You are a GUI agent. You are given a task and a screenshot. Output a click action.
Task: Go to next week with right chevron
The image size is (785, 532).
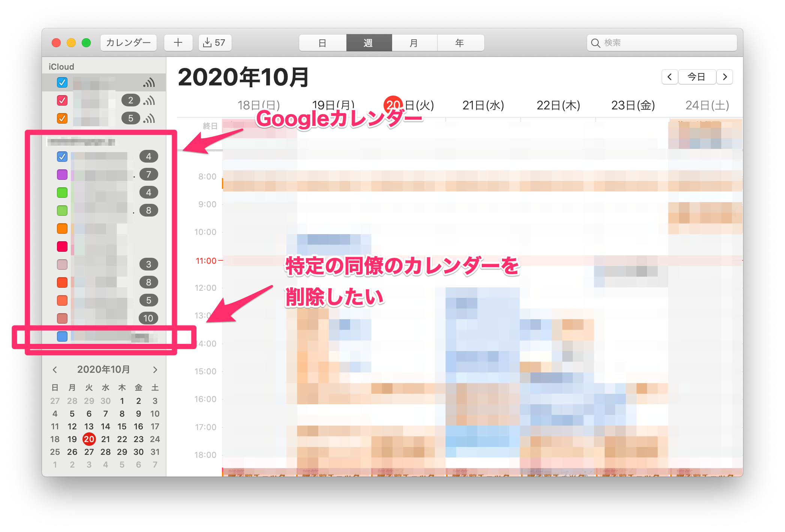pyautogui.click(x=725, y=77)
